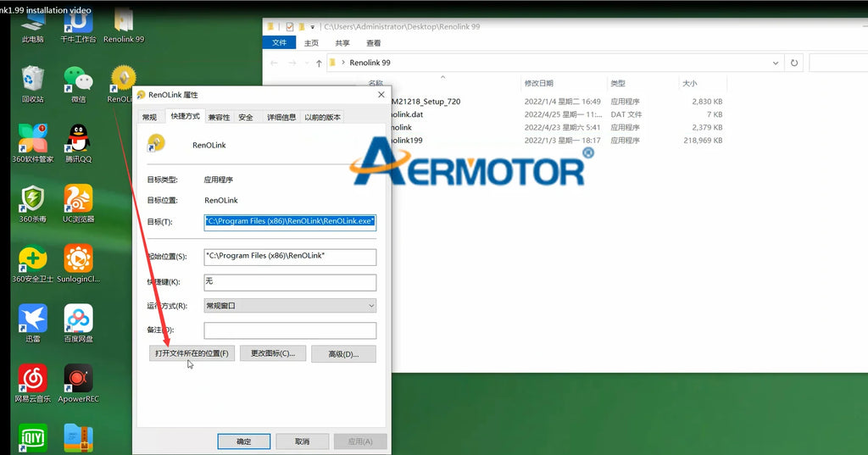This screenshot has width=868, height=455.
Task: Open the 主页 ribbon tab in Explorer
Action: tap(311, 42)
